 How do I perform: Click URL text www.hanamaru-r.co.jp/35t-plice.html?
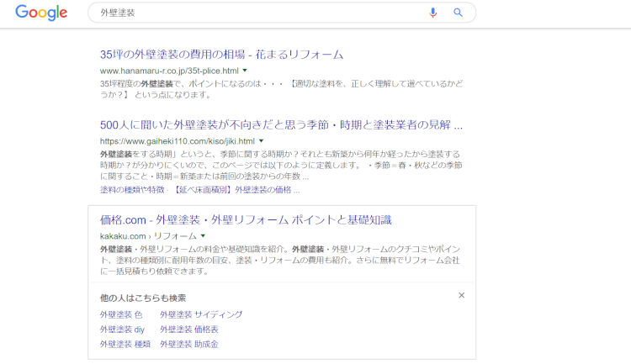[169, 71]
